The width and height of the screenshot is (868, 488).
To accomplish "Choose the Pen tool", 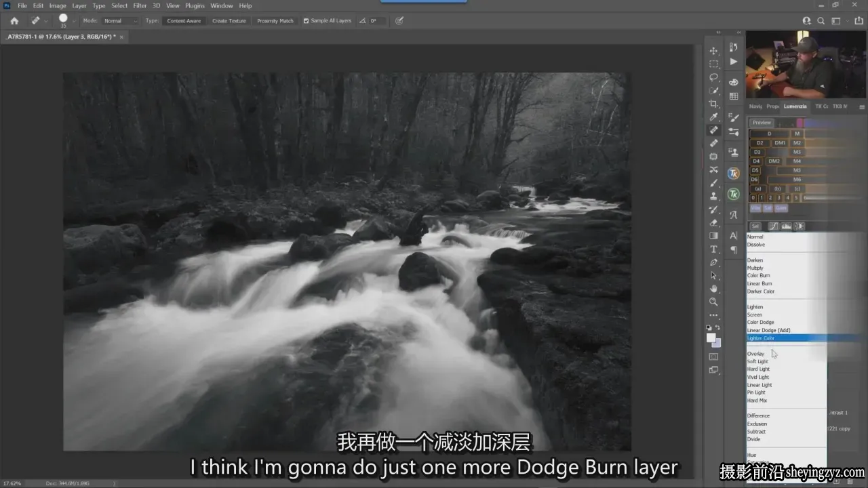I will point(713,262).
